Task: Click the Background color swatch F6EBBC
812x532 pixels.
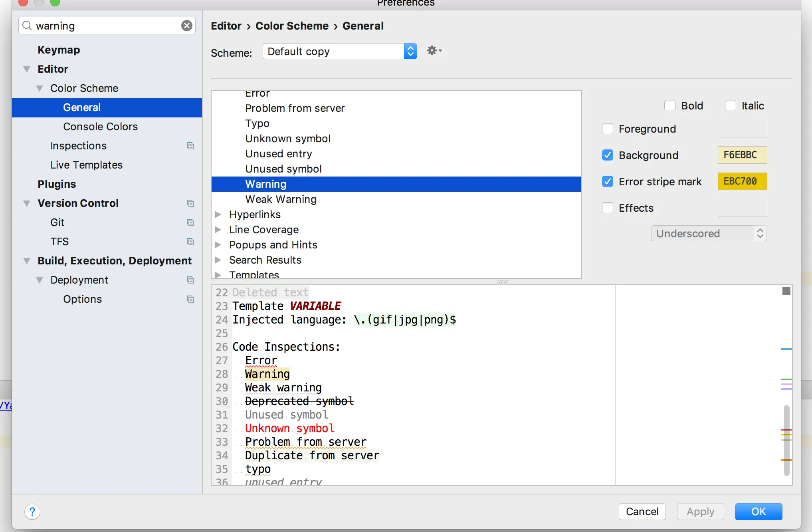Action: click(x=741, y=155)
